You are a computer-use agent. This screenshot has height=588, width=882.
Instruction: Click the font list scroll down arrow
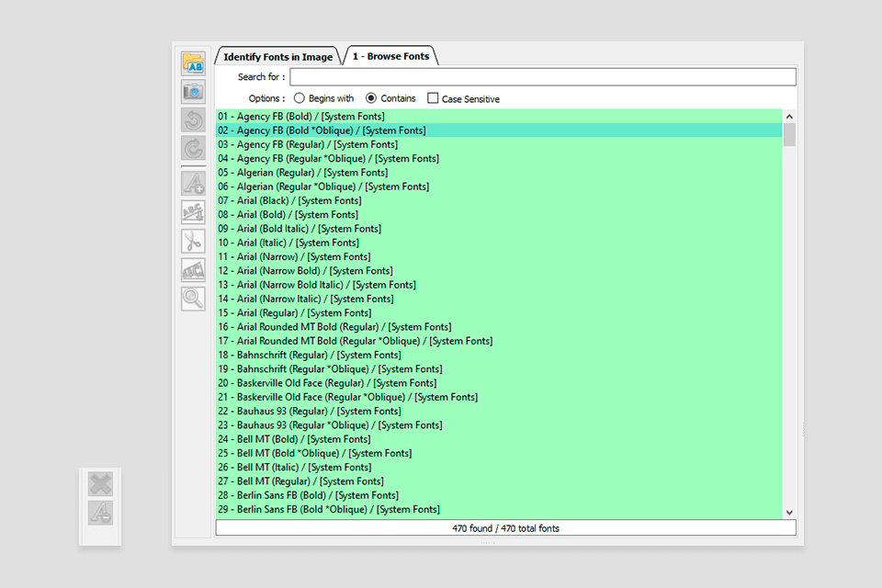pos(789,512)
